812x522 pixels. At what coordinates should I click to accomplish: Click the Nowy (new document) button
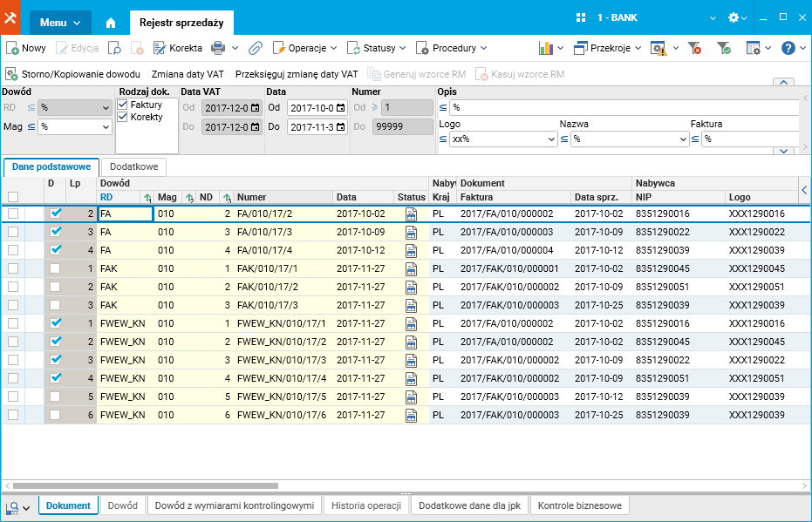(x=26, y=48)
